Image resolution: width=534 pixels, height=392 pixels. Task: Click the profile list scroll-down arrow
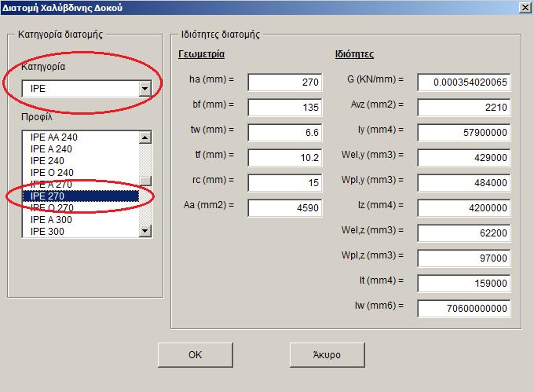pos(145,231)
